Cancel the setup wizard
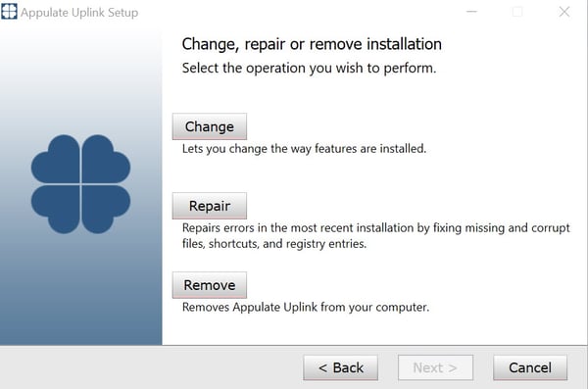 coord(530,367)
